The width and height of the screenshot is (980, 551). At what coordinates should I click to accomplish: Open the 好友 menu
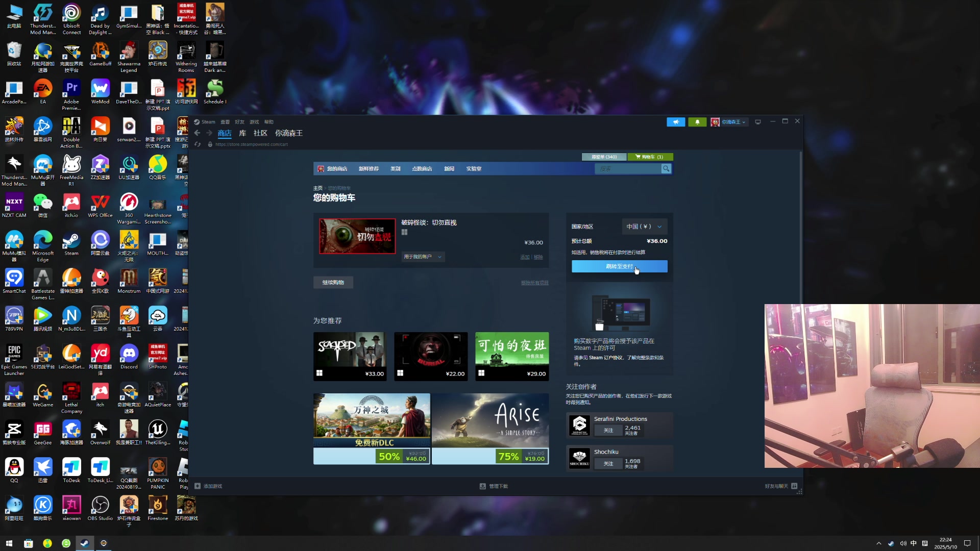pyautogui.click(x=239, y=122)
